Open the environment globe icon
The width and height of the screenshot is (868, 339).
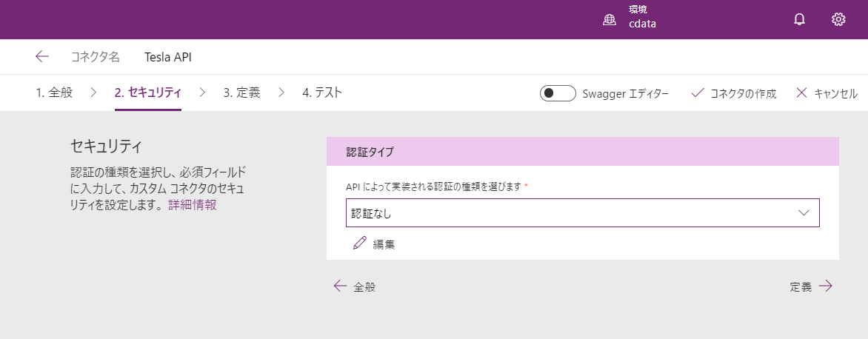[610, 20]
